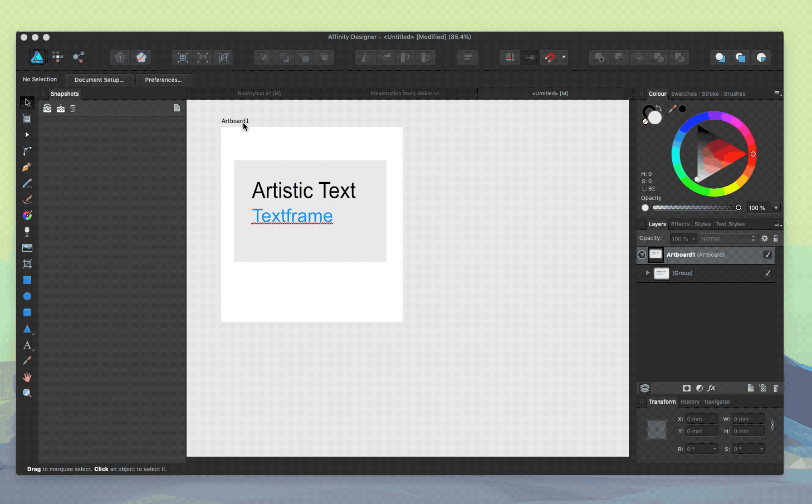Select the Pen tool

(x=27, y=167)
